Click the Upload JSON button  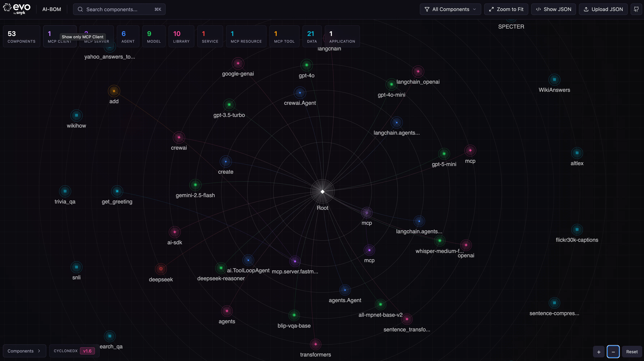point(603,9)
